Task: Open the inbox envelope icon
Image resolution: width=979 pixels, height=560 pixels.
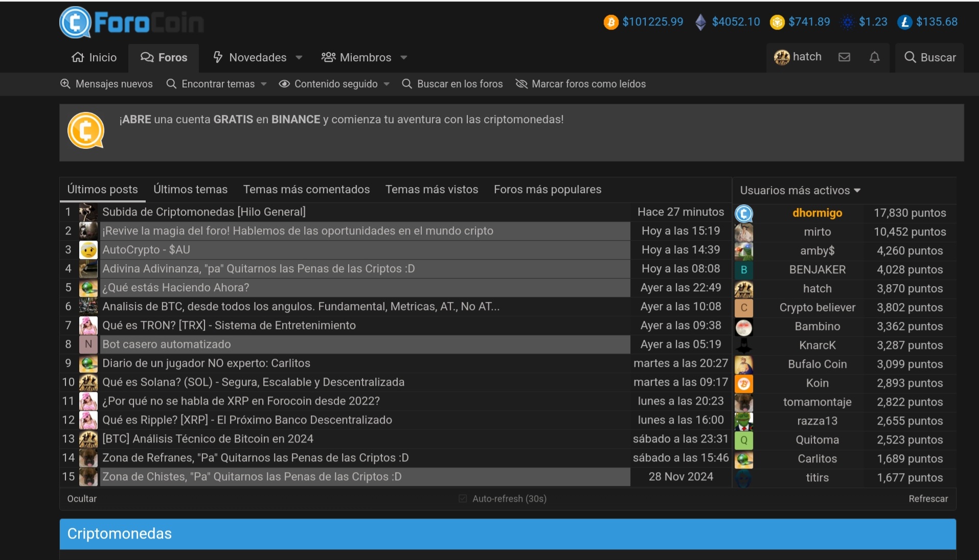Action: 844,57
